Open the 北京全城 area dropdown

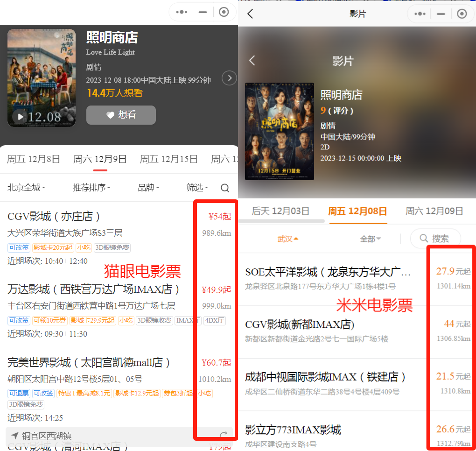pyautogui.click(x=26, y=188)
